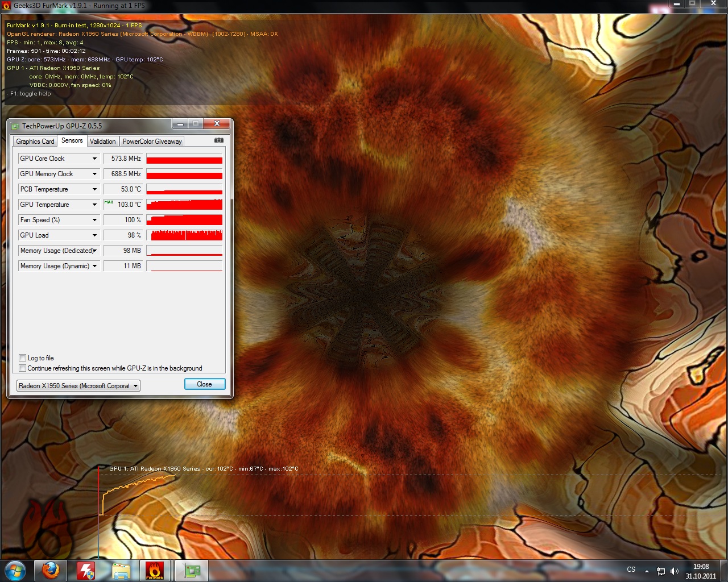Click the GPU Load graph
Screen dimensions: 728x582
pos(184,235)
